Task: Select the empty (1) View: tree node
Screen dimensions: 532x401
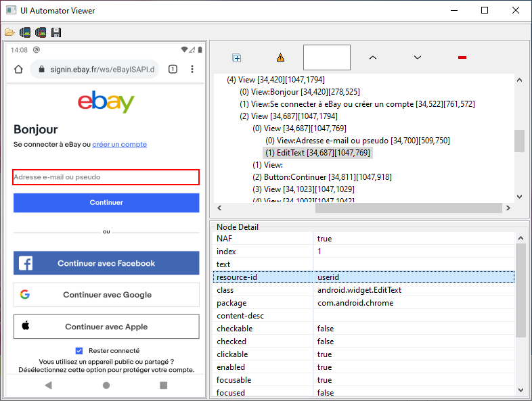Action: click(268, 165)
